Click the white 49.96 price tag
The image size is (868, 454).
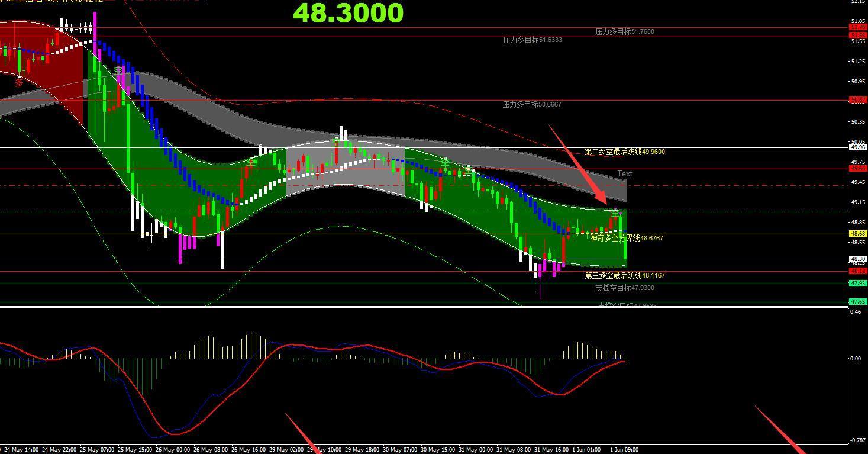pyautogui.click(x=858, y=147)
